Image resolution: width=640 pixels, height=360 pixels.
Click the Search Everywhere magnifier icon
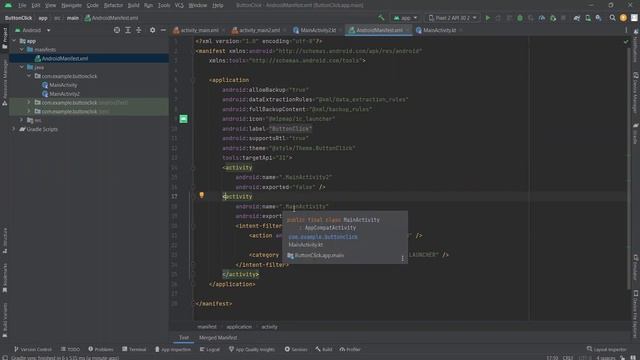click(612, 18)
